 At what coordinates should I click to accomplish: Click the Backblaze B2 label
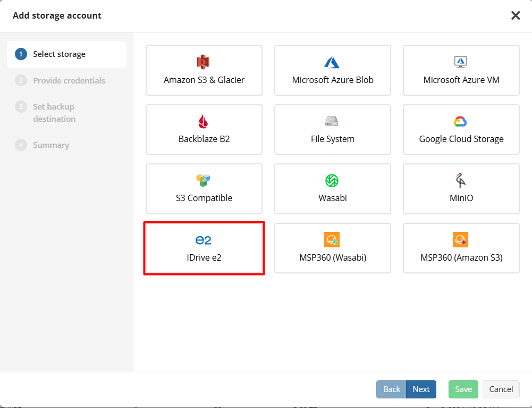click(204, 139)
